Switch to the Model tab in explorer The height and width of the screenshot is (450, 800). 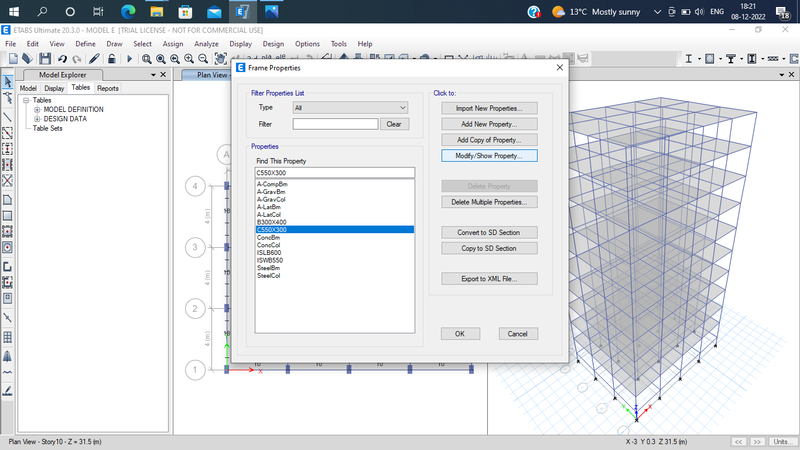pos(28,88)
